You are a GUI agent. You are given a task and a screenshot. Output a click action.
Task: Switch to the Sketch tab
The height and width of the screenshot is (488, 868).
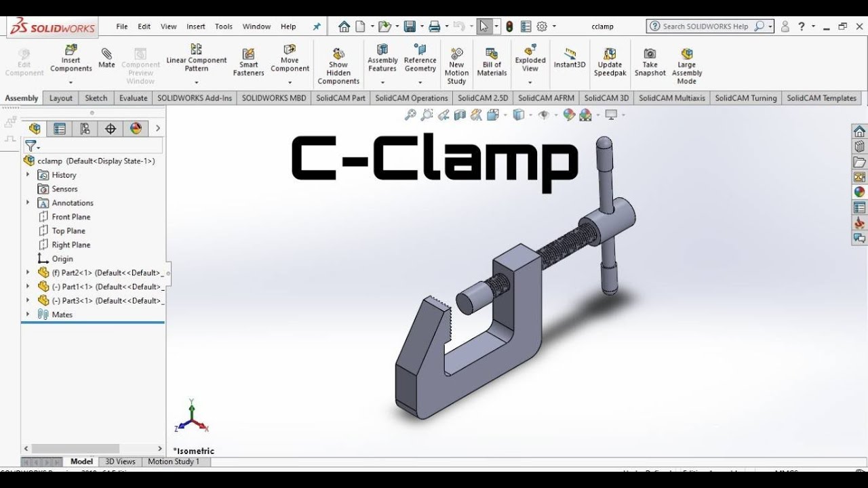pos(96,98)
